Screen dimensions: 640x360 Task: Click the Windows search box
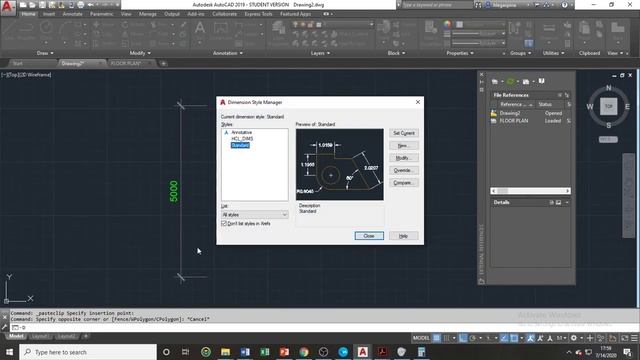pos(88,352)
